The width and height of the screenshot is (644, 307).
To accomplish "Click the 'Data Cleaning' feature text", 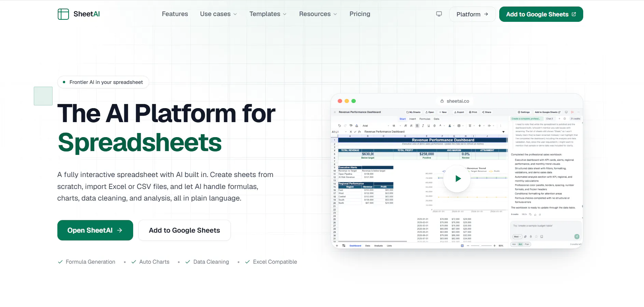I will tap(211, 262).
